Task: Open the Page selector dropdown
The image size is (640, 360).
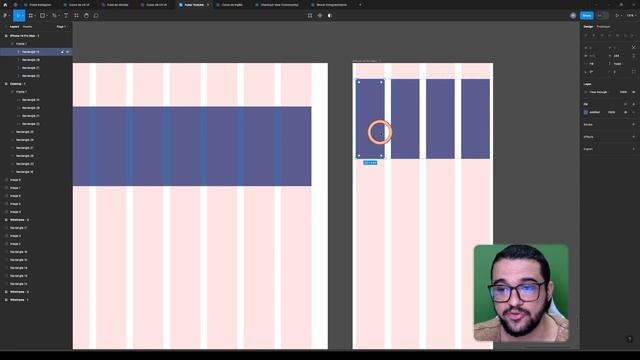Action: 61,27
